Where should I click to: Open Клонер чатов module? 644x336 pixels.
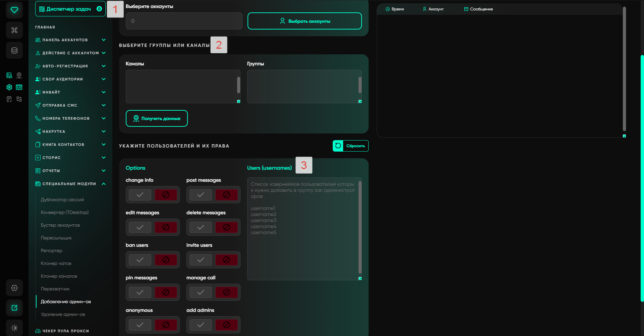tap(56, 263)
